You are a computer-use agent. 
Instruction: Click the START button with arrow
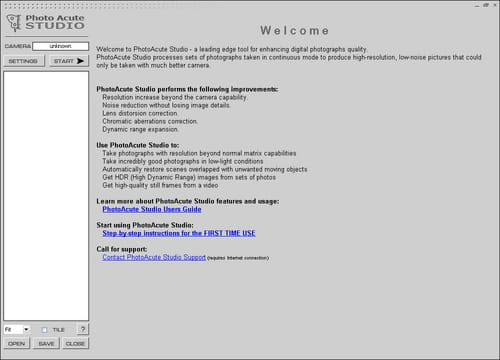click(x=69, y=61)
